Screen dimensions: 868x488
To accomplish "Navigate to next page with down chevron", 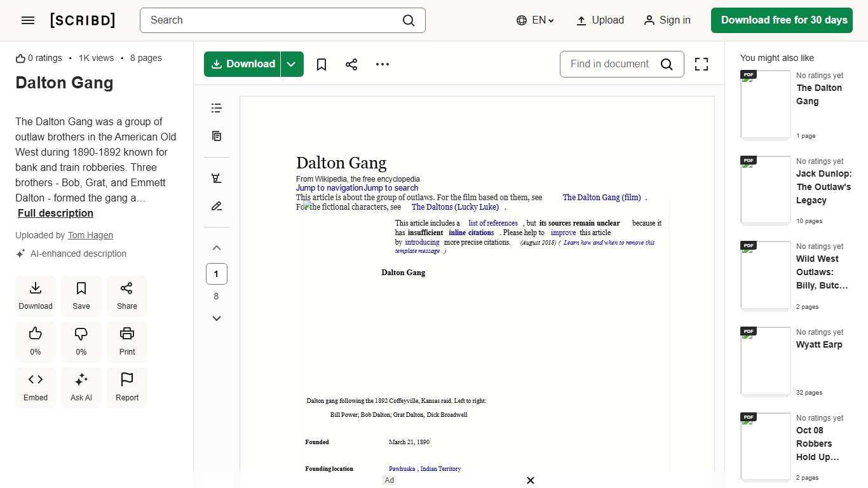I will coord(217,318).
